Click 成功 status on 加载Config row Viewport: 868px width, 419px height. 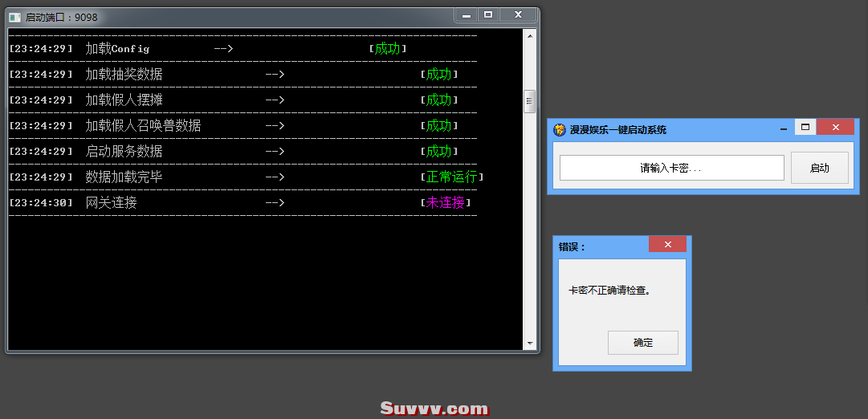388,49
